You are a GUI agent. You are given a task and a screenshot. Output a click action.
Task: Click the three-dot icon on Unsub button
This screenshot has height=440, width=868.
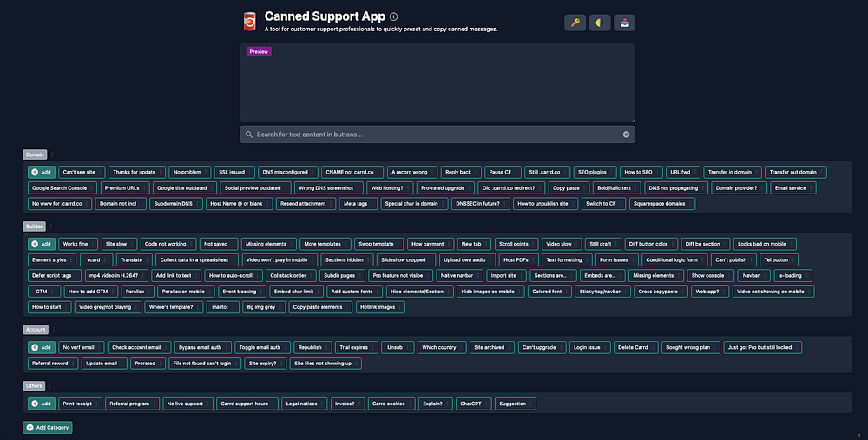[409, 347]
